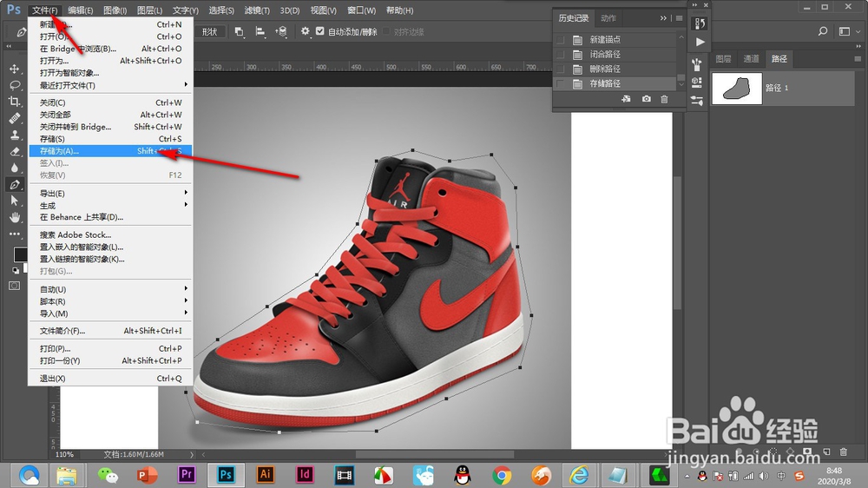
Task: Choose 打印(P) menu item
Action: click(110, 348)
